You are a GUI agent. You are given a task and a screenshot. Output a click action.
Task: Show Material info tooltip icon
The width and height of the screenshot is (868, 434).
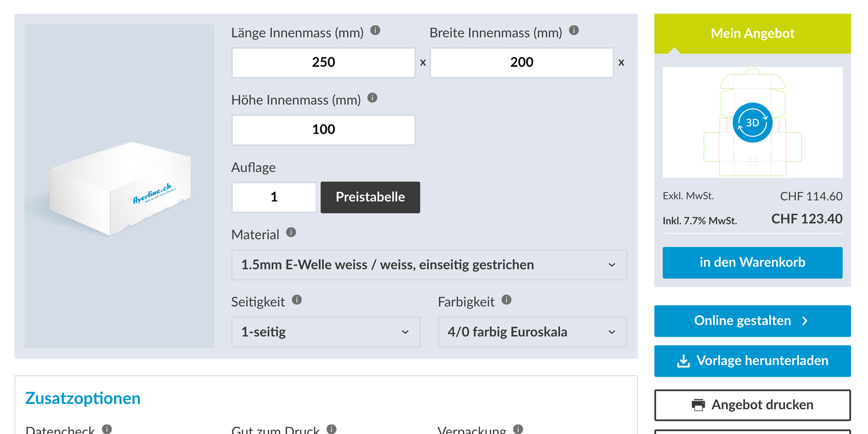pyautogui.click(x=291, y=232)
